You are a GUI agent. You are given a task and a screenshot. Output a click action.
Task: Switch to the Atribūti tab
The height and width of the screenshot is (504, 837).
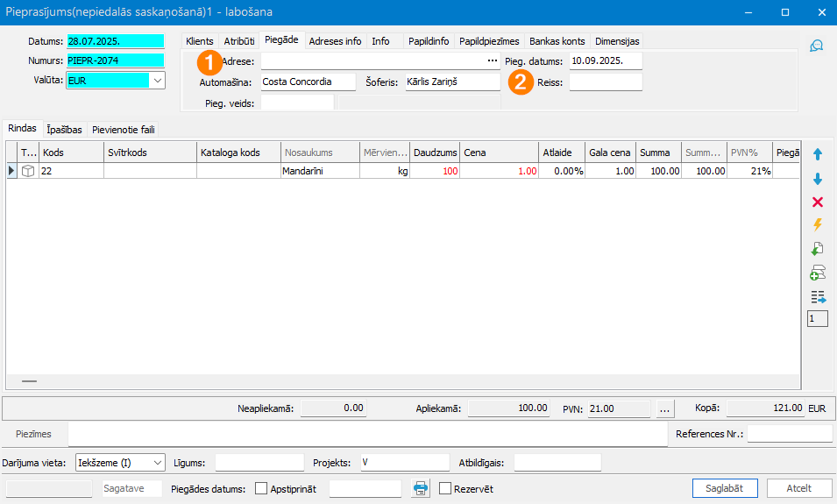click(239, 41)
